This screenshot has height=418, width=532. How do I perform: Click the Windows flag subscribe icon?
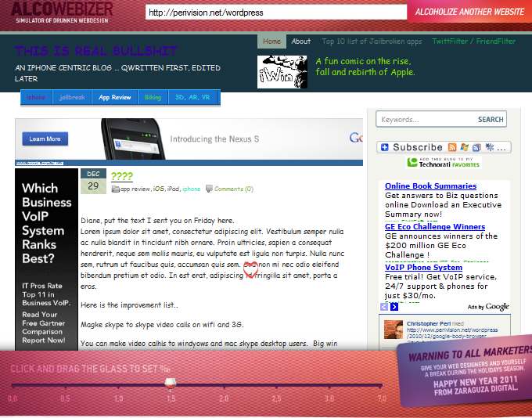click(x=465, y=147)
